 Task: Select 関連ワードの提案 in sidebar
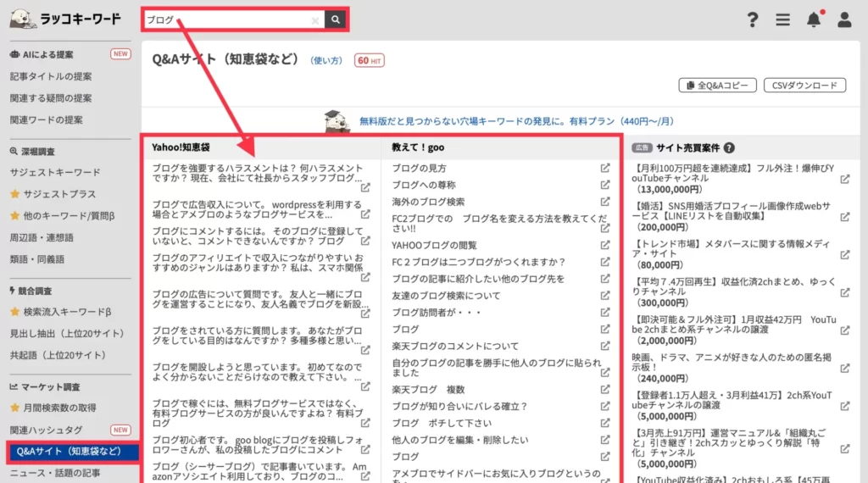coord(47,119)
